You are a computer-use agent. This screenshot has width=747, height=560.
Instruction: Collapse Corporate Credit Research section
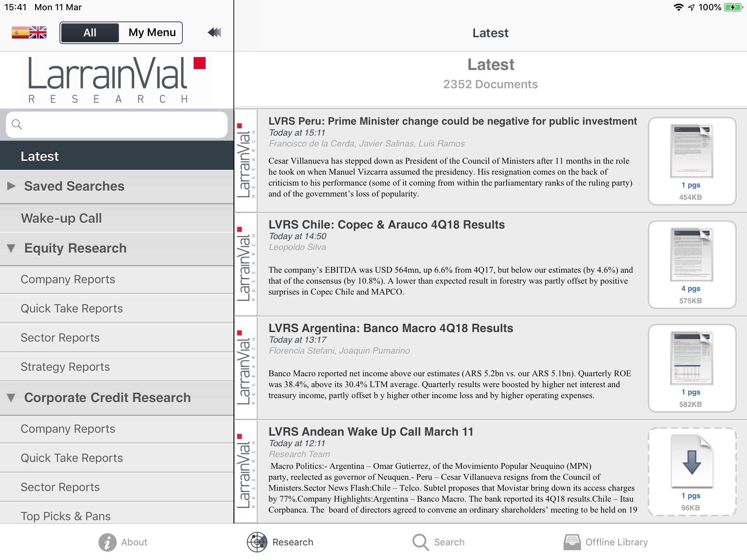pos(117,398)
